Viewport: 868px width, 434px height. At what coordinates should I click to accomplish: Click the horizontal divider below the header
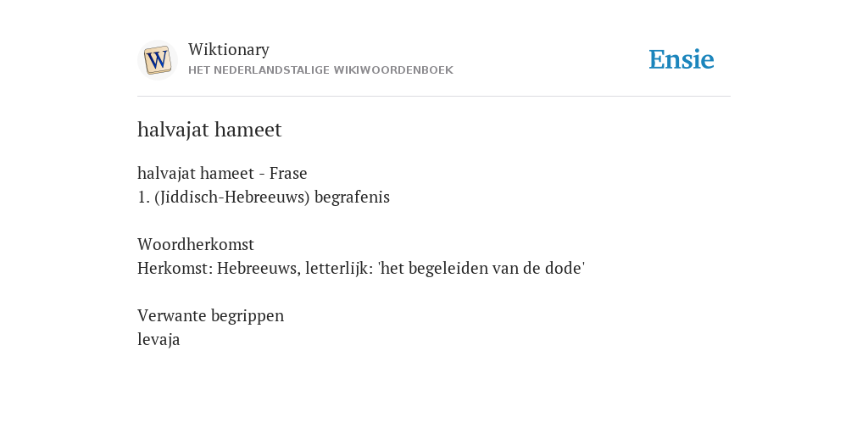point(434,97)
